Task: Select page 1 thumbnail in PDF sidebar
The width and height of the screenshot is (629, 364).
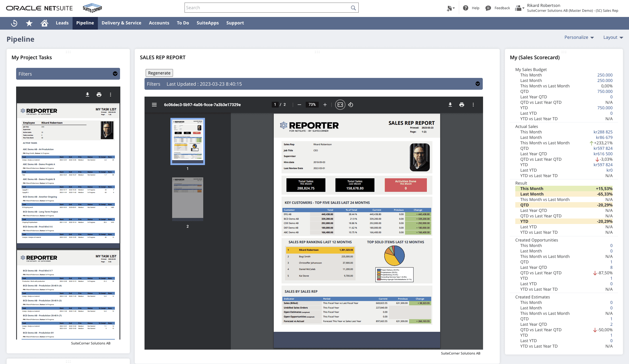Action: (x=188, y=141)
